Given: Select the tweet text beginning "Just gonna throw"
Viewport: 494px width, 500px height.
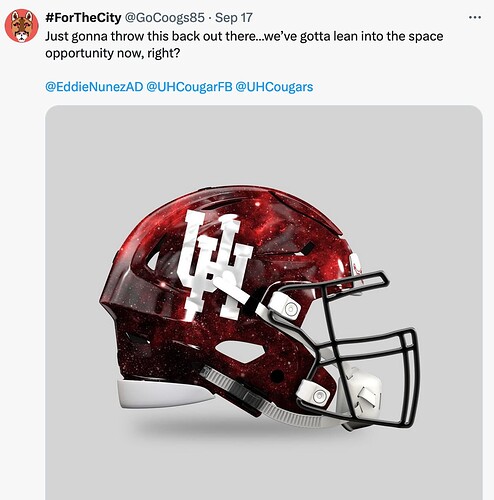Looking at the screenshot, I should 244,45.
